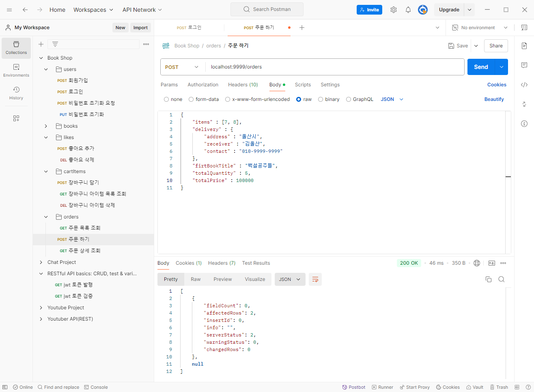This screenshot has width=534, height=392.
Task: Open the Save options dropdown arrow
Action: [476, 46]
